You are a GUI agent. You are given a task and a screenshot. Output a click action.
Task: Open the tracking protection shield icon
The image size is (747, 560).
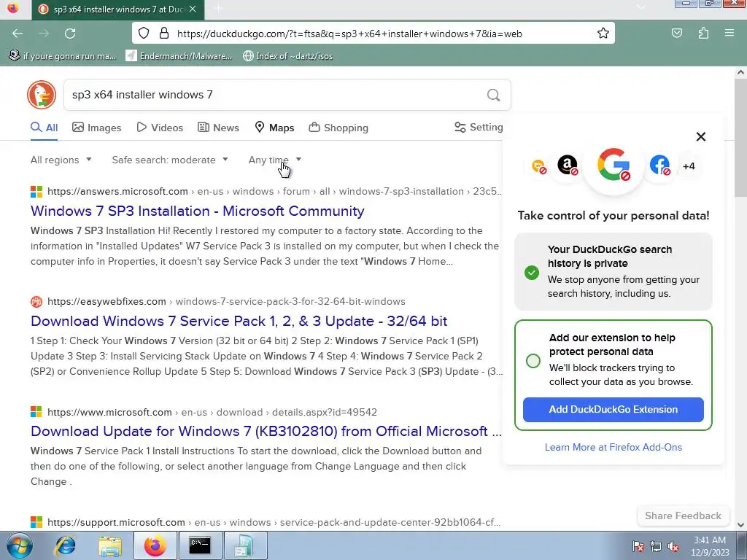click(x=144, y=34)
